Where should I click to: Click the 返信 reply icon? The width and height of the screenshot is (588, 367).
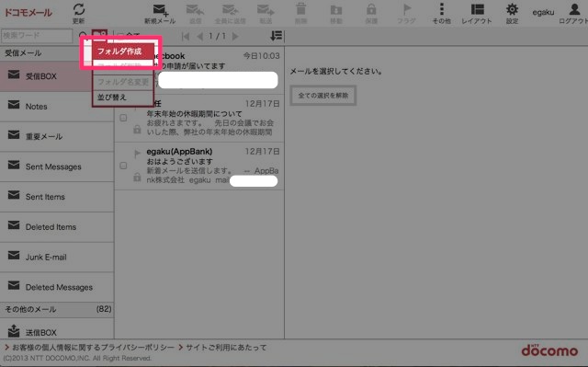pos(195,9)
